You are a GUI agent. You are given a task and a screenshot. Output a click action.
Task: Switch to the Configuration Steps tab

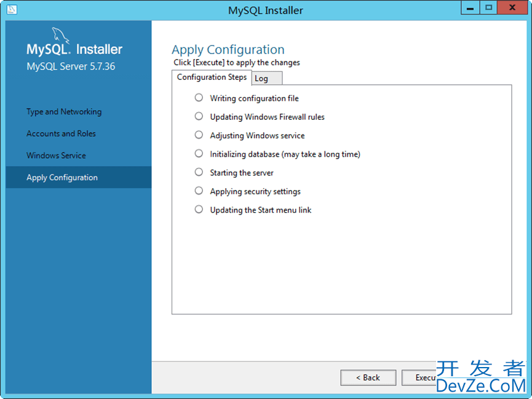click(212, 77)
